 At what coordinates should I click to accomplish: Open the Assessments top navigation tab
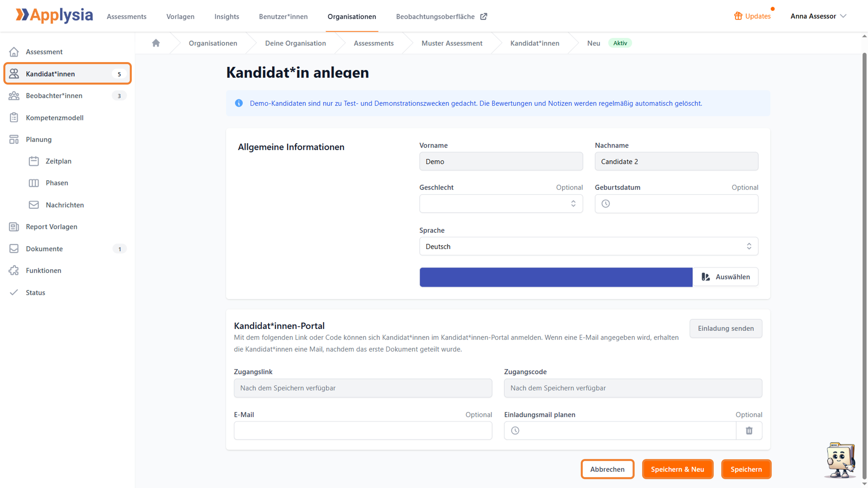pyautogui.click(x=127, y=17)
